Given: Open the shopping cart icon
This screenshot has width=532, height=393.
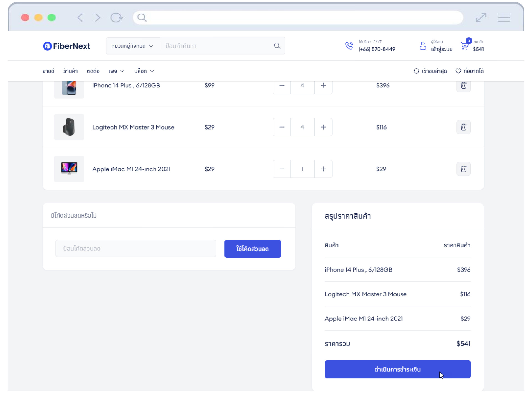Looking at the screenshot, I should click(465, 46).
